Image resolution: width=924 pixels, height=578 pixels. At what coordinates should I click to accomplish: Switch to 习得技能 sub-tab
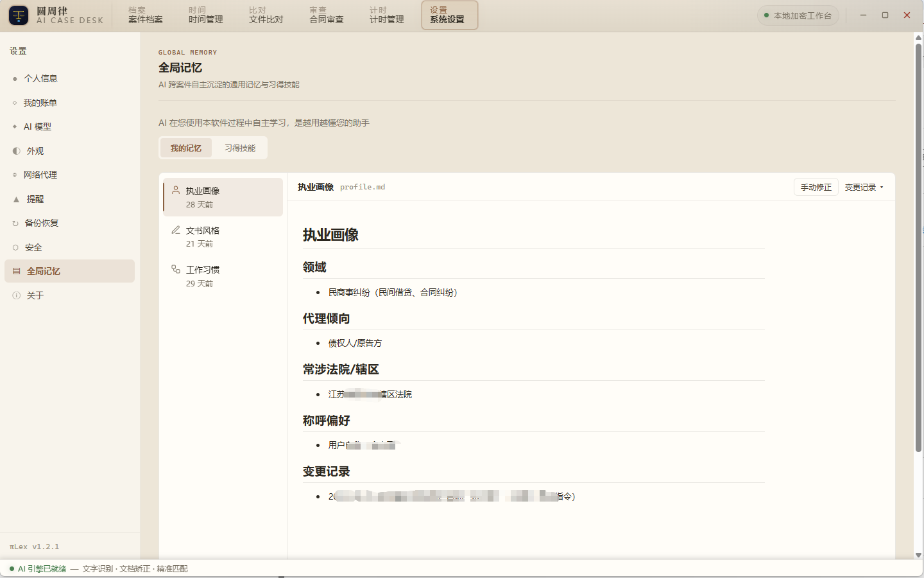(240, 148)
